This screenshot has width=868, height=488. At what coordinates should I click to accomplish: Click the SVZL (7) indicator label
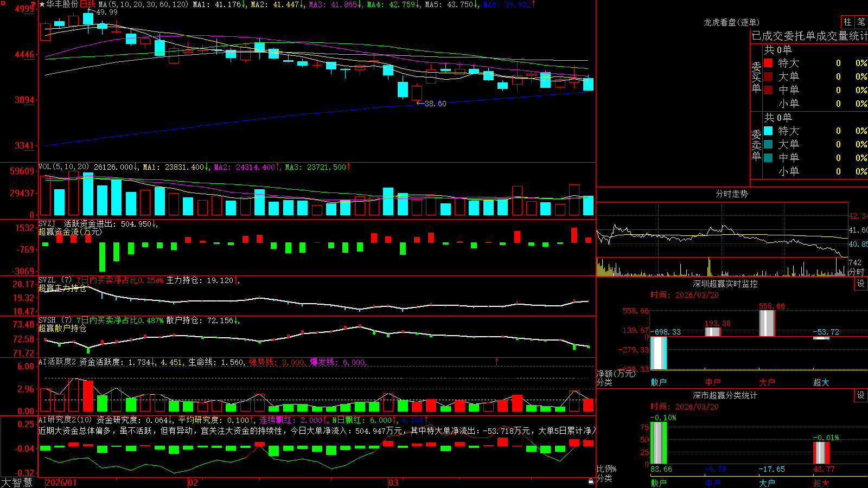(x=55, y=280)
